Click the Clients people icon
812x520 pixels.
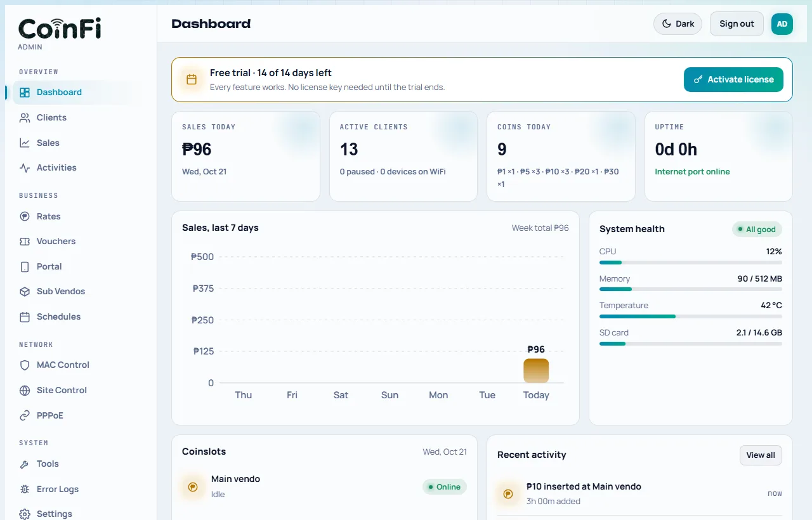click(25, 118)
